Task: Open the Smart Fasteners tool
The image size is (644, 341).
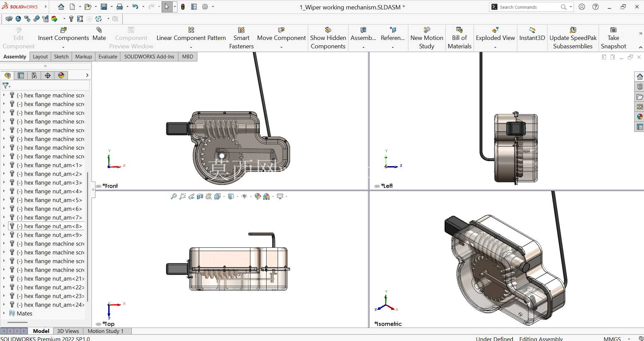Action: click(241, 38)
